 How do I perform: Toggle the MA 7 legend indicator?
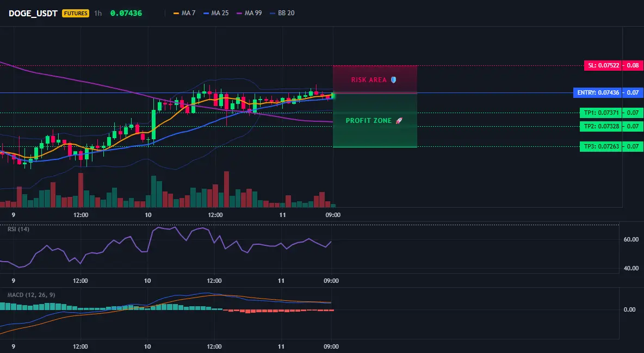184,13
